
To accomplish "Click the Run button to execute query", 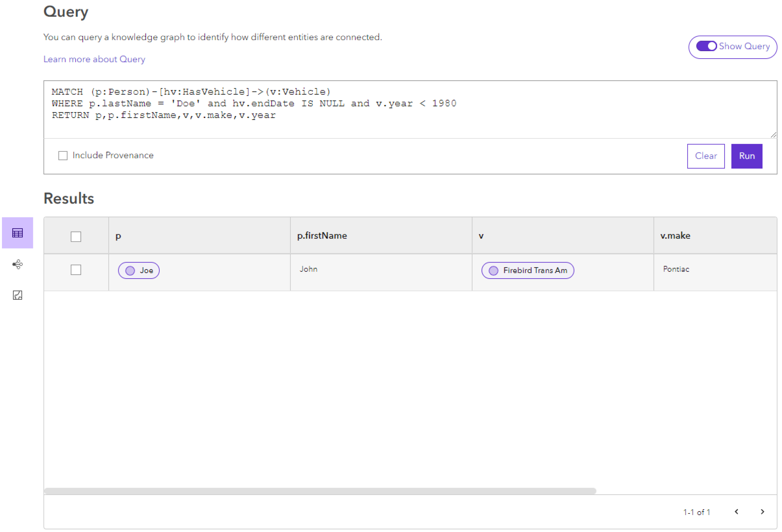I will tap(747, 155).
